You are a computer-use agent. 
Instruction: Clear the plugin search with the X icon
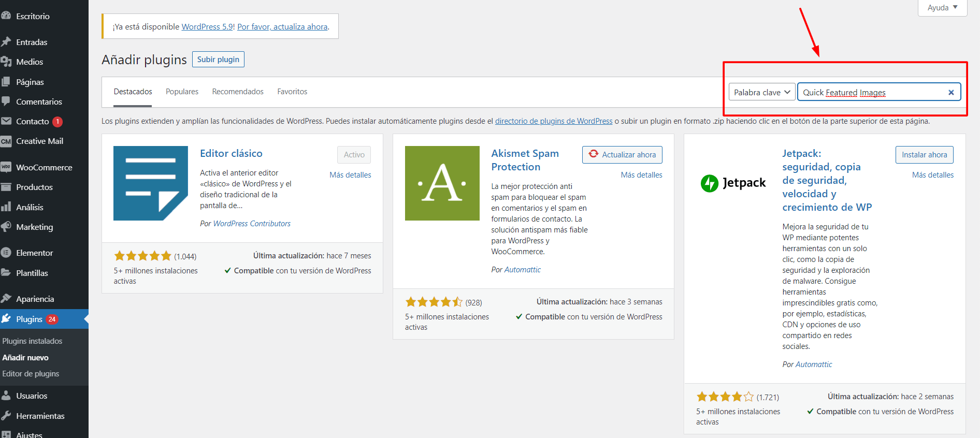click(x=951, y=92)
